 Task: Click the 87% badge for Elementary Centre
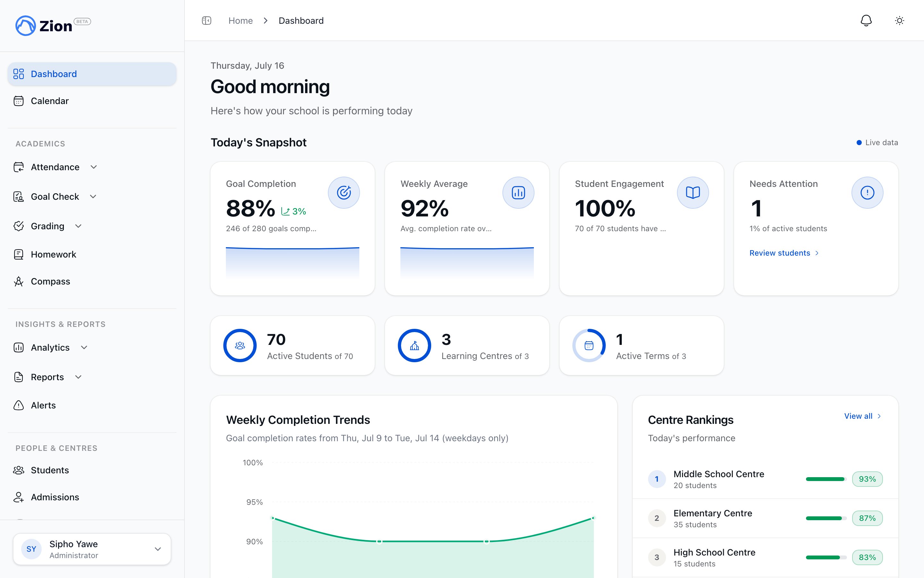tap(867, 518)
